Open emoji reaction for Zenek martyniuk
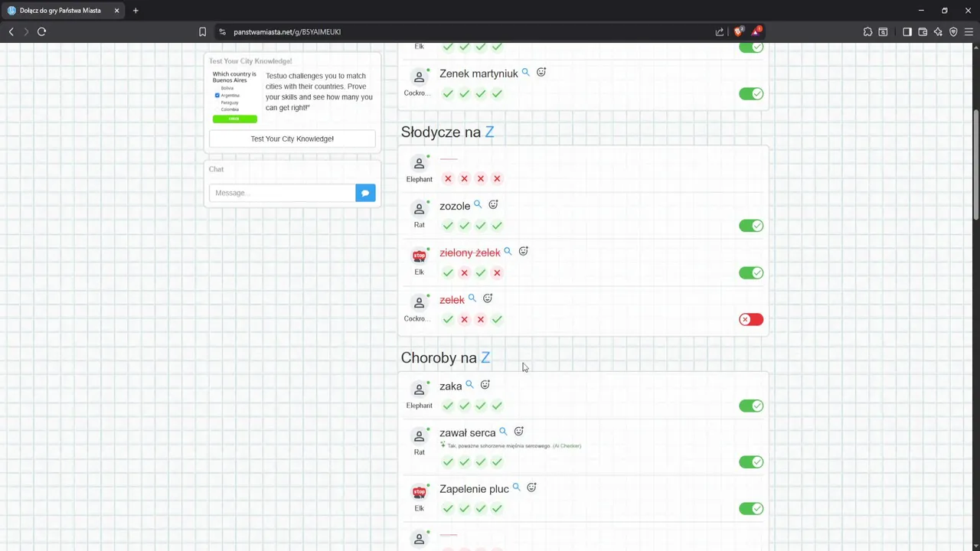Image resolution: width=980 pixels, height=551 pixels. pyautogui.click(x=541, y=72)
